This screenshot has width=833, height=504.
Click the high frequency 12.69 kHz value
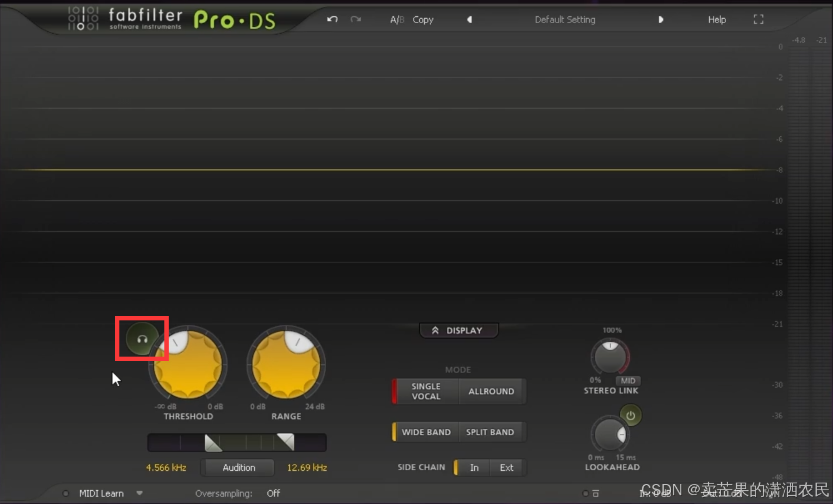point(307,468)
